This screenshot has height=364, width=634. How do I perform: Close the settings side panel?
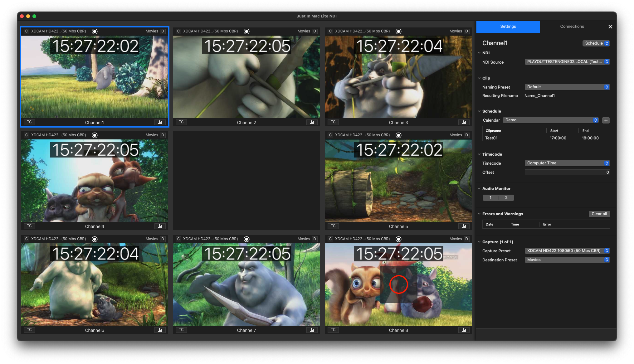610,27
